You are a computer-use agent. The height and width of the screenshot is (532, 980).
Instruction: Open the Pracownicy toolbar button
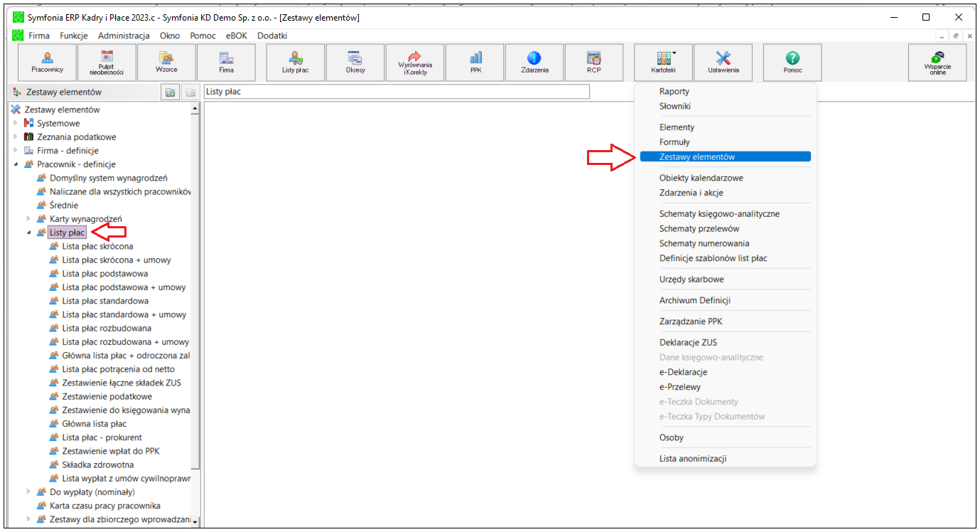tap(48, 63)
